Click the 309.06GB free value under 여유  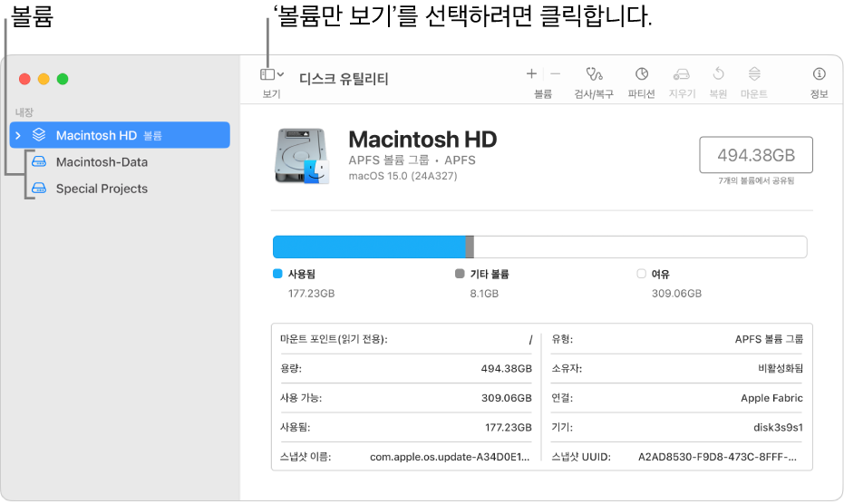pyautogui.click(x=676, y=294)
